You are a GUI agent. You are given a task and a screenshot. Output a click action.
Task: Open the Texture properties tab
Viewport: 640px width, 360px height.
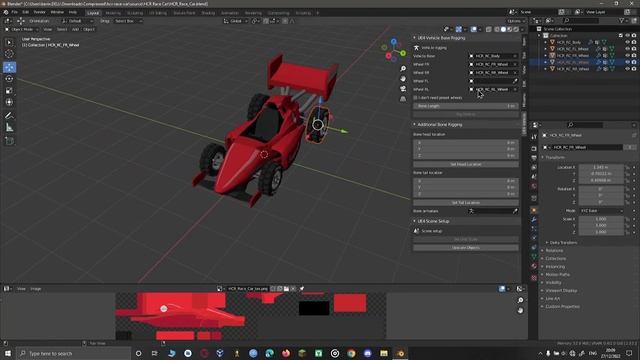coord(534,278)
